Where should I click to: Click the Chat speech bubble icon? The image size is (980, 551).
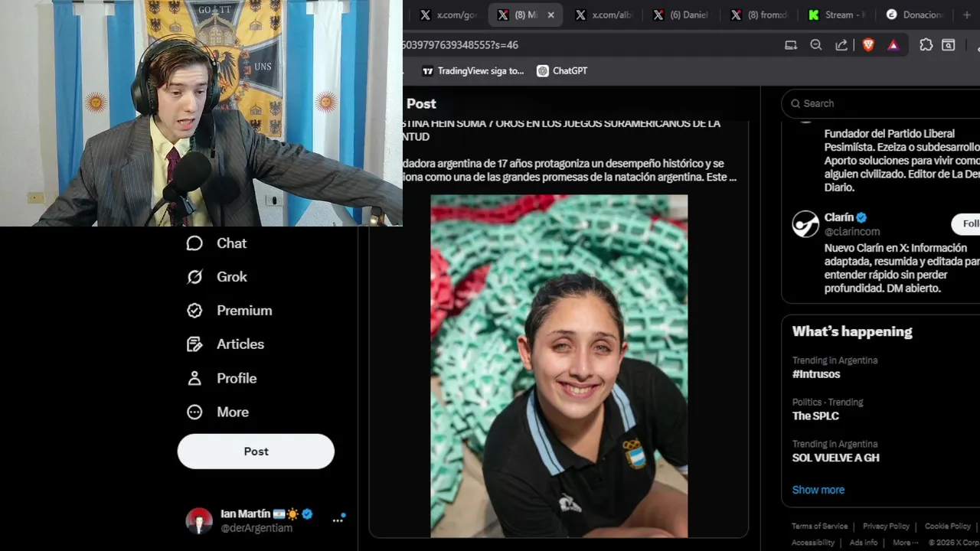[194, 243]
